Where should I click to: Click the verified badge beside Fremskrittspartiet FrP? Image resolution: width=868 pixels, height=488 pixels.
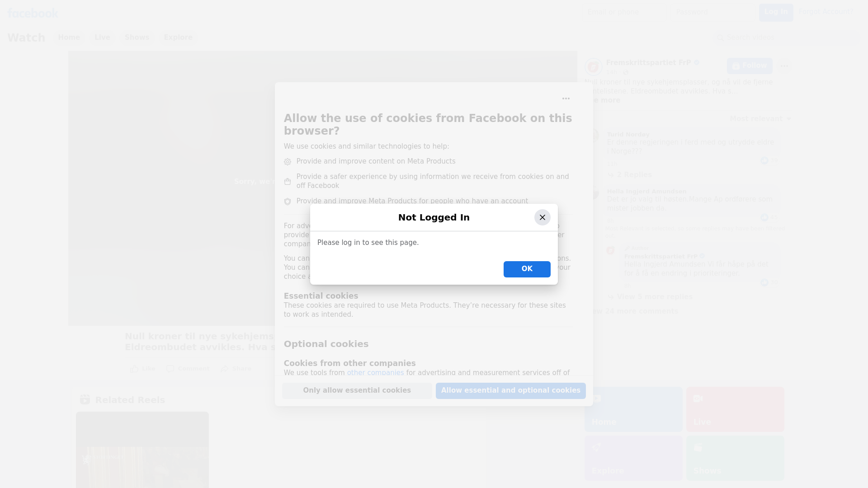tap(697, 62)
